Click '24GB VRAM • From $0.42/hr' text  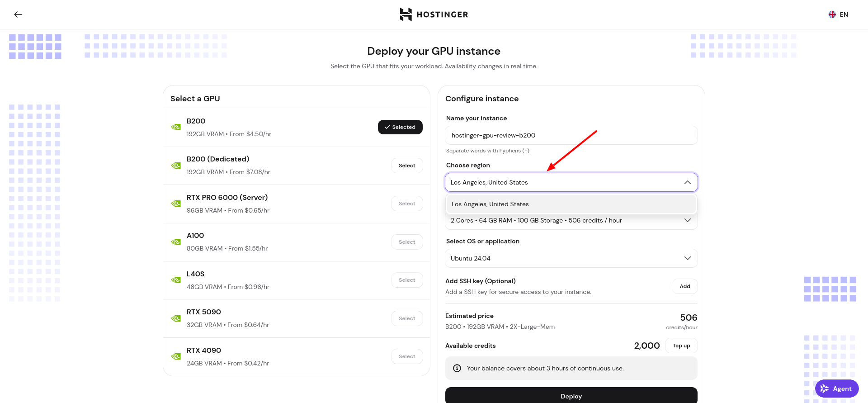[x=228, y=363]
